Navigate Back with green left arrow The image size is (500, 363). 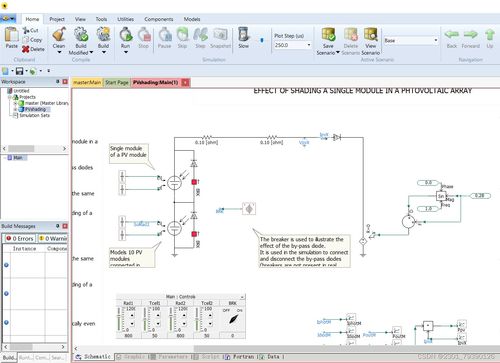tap(452, 34)
